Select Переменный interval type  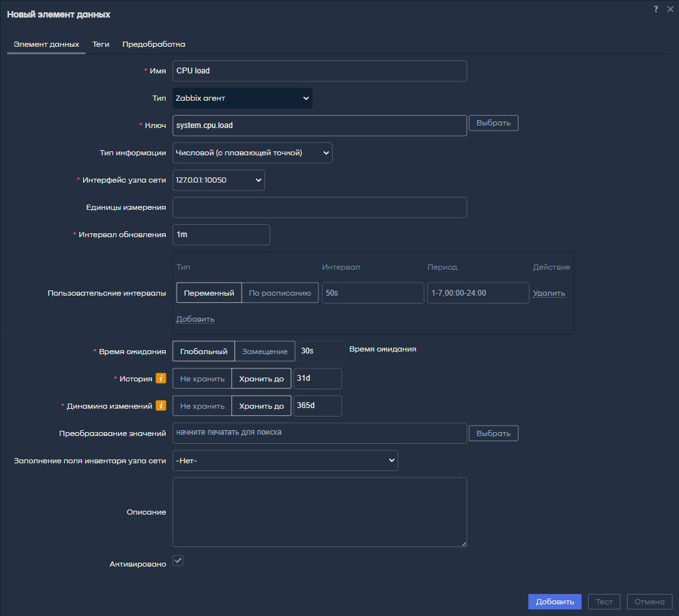[209, 293]
